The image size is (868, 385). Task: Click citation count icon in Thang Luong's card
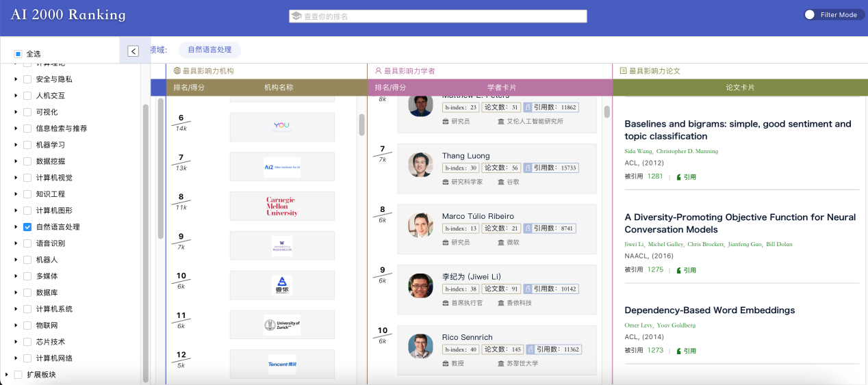[528, 168]
